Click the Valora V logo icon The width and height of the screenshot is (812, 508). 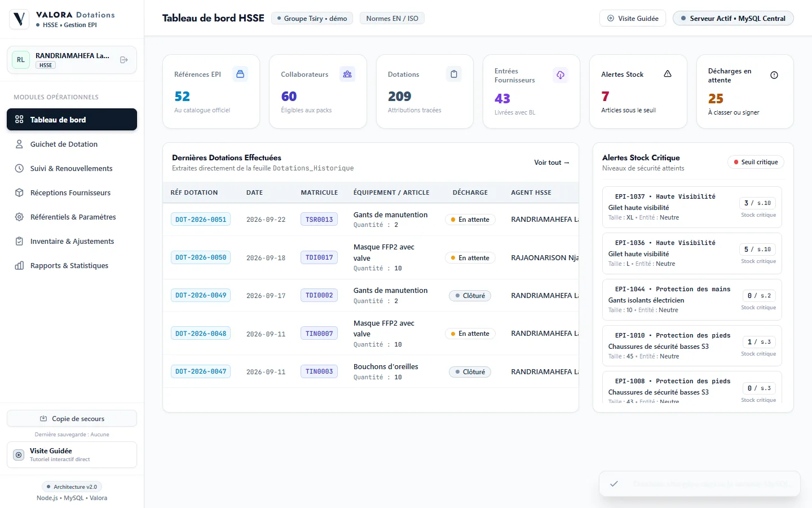(20, 19)
